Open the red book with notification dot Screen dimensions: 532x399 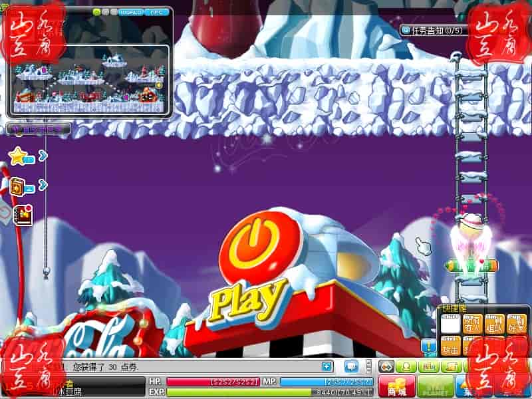point(23,215)
